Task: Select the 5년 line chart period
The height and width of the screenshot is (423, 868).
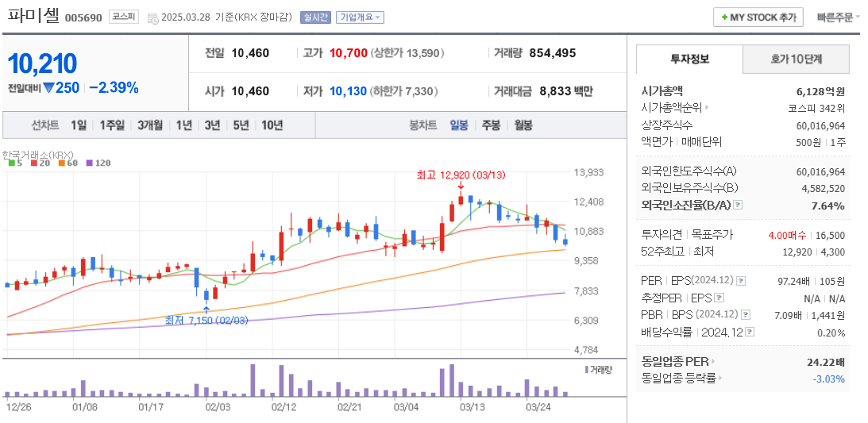Action: tap(241, 125)
